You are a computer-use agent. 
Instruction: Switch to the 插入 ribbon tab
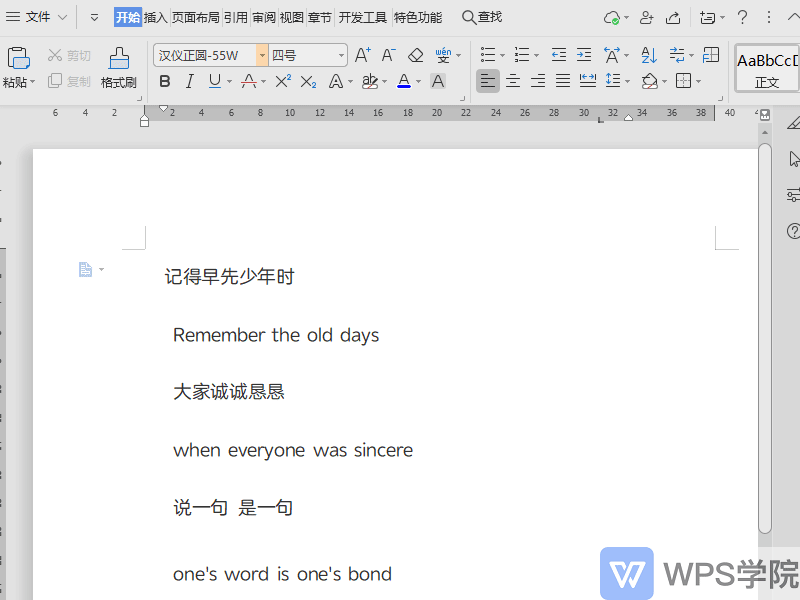[x=153, y=17]
